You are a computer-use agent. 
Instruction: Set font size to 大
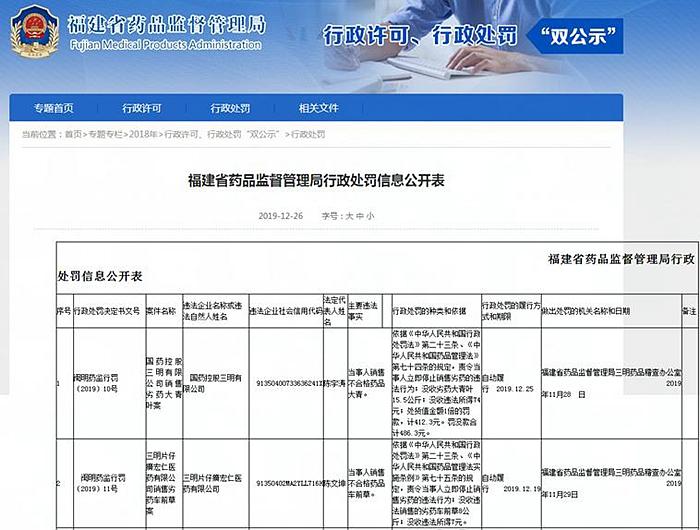(x=350, y=216)
